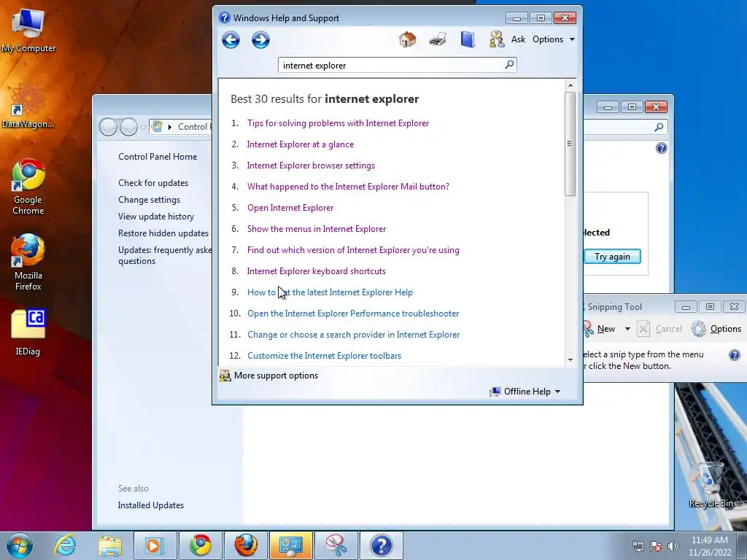This screenshot has width=747, height=560.
Task: Open Internet Explorer browser settings result
Action: [x=311, y=166]
